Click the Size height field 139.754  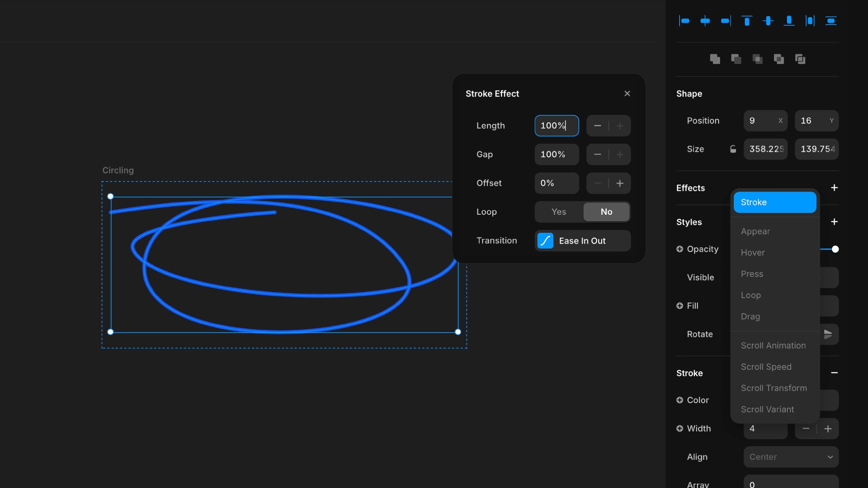pyautogui.click(x=817, y=149)
